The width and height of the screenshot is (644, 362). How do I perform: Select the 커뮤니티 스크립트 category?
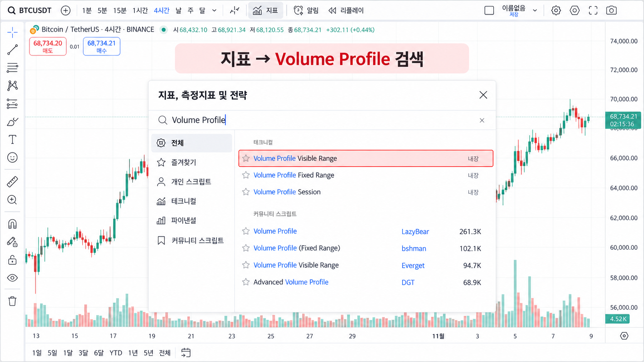pyautogui.click(x=192, y=240)
